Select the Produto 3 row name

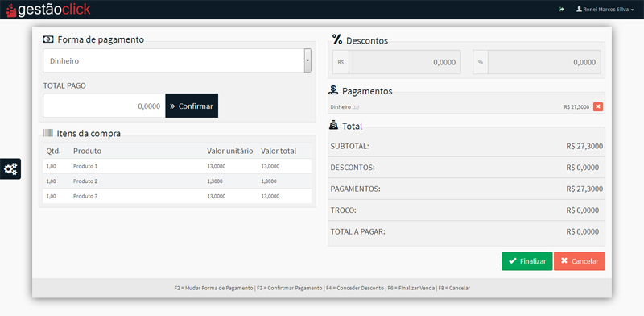point(85,196)
